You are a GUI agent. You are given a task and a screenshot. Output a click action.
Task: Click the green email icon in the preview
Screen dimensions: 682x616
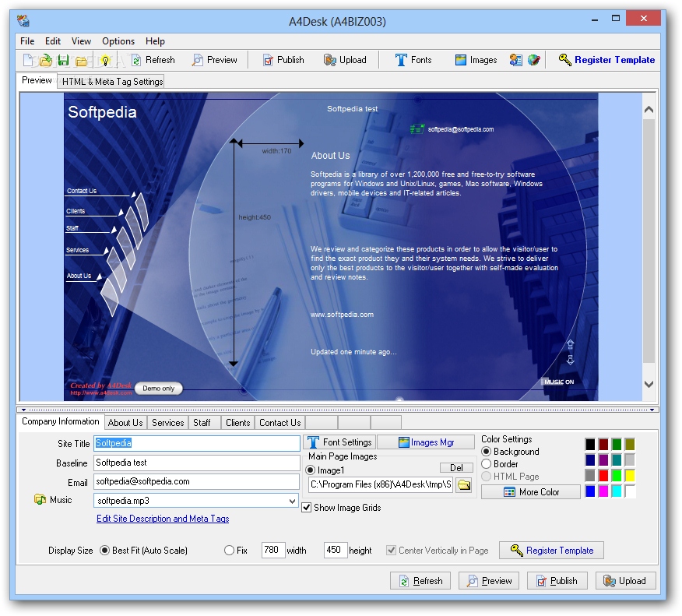(417, 128)
